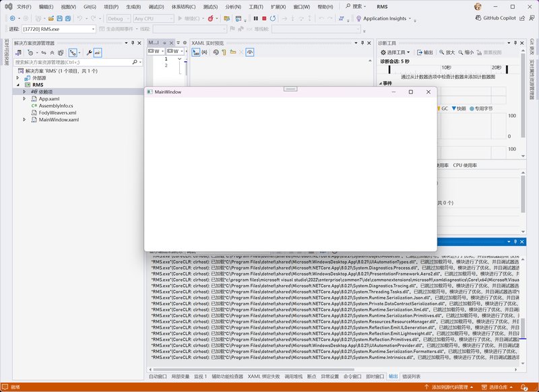Viewport: 539px width, 392px height.
Task: Click the Stop Debugging red square icon
Action: [265, 18]
